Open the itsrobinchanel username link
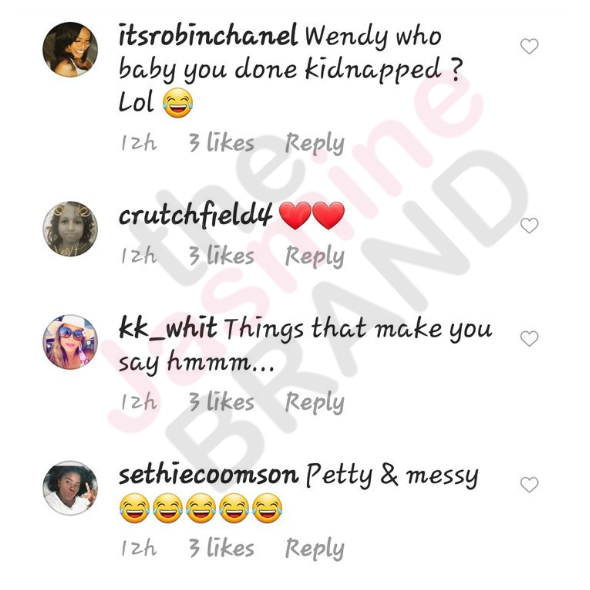Image resolution: width=590 pixels, height=590 pixels. point(208,35)
